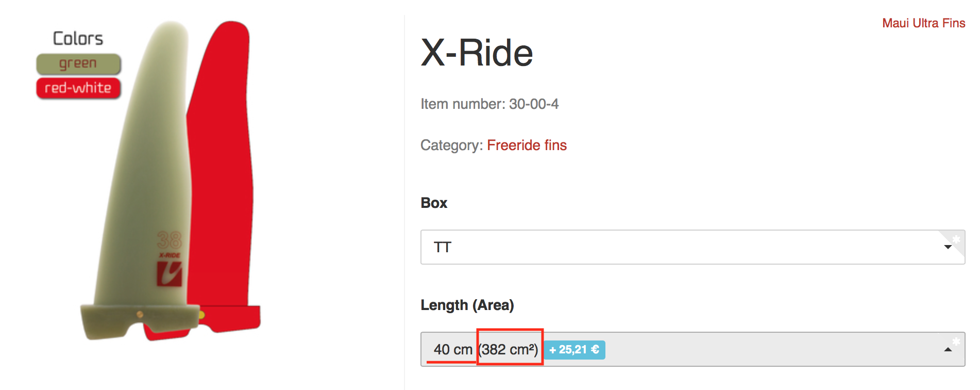
Task: Choose the red-white color swatch
Action: 78,88
